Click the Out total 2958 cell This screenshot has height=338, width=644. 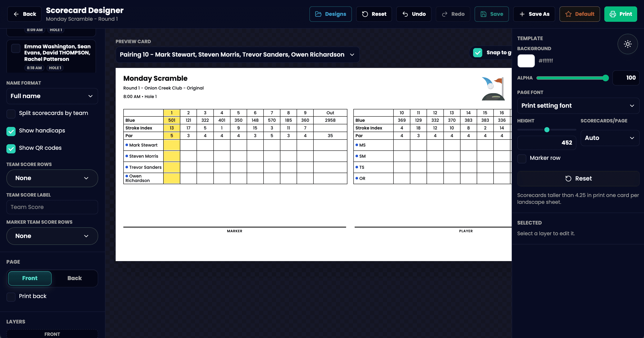(x=330, y=120)
